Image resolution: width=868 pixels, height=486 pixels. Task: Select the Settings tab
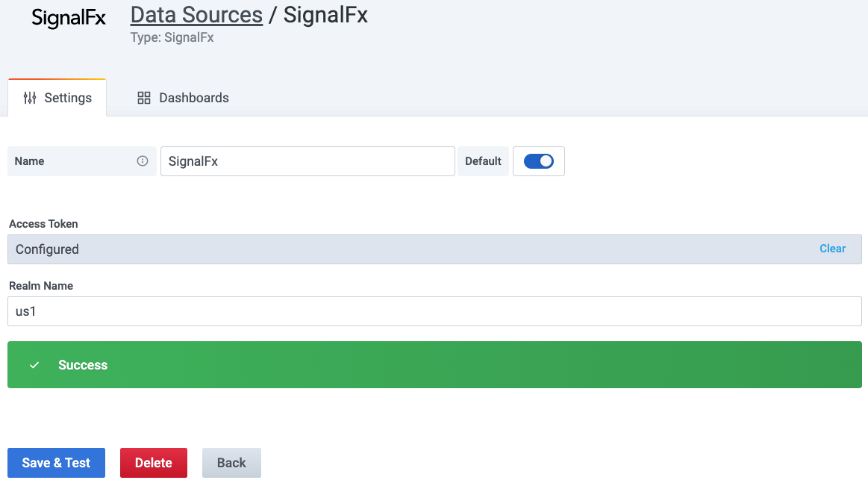67,97
